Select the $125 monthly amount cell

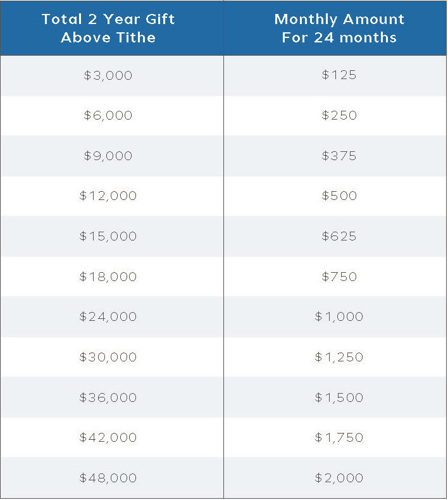pyautogui.click(x=339, y=75)
